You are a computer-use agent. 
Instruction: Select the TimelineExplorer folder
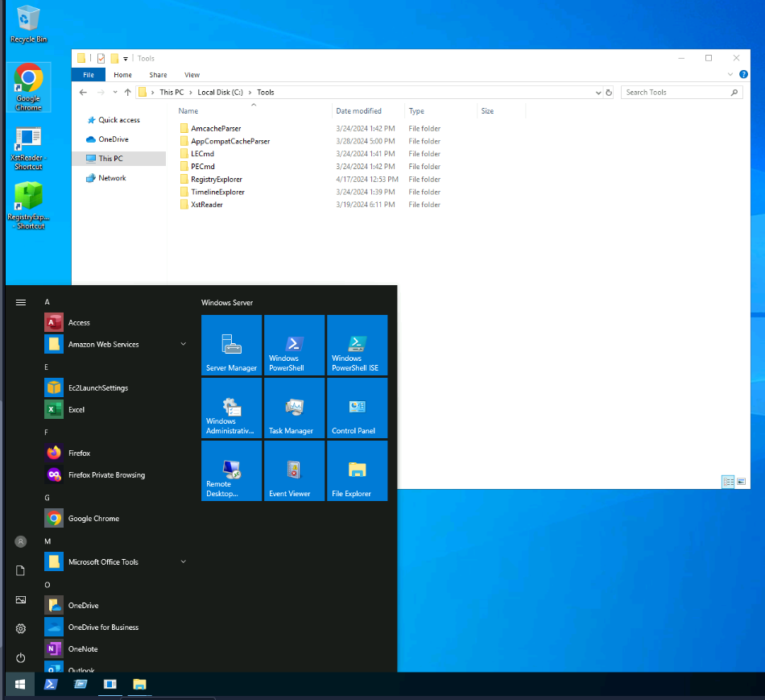(217, 193)
